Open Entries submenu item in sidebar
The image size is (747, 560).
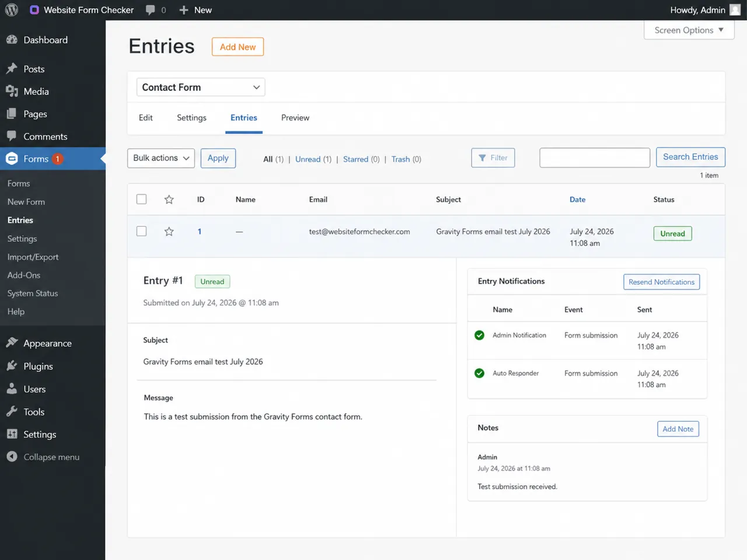point(20,220)
